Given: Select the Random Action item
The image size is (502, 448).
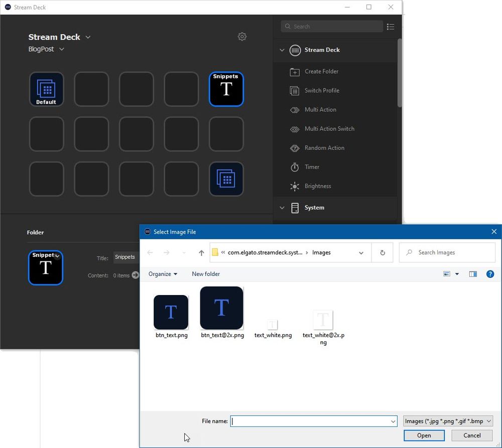Looking at the screenshot, I should [x=324, y=147].
